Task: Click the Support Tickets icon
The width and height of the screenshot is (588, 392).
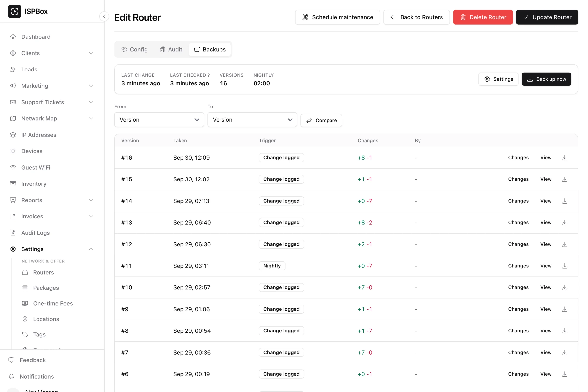Action: [13, 102]
